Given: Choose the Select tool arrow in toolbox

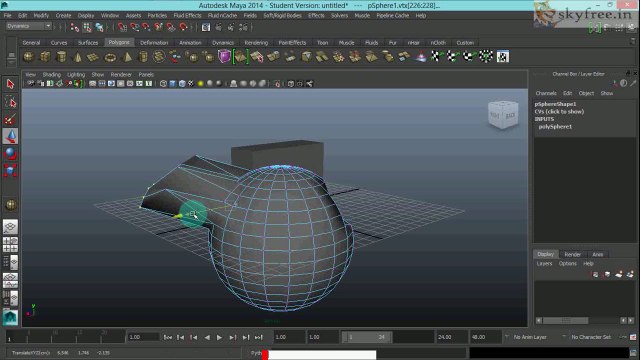Looking at the screenshot, I should coord(10,84).
